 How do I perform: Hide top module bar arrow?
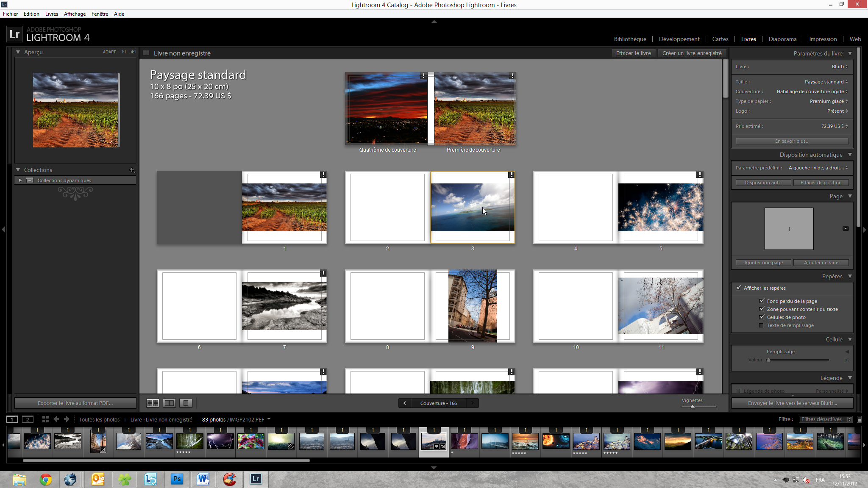click(434, 21)
